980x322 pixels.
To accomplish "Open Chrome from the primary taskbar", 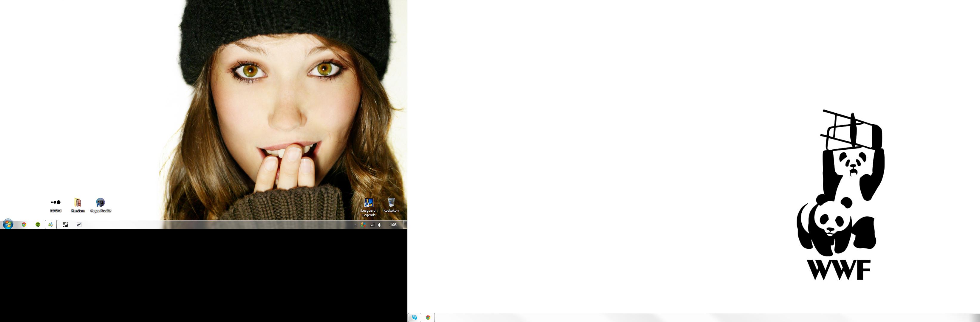I will click(24, 225).
